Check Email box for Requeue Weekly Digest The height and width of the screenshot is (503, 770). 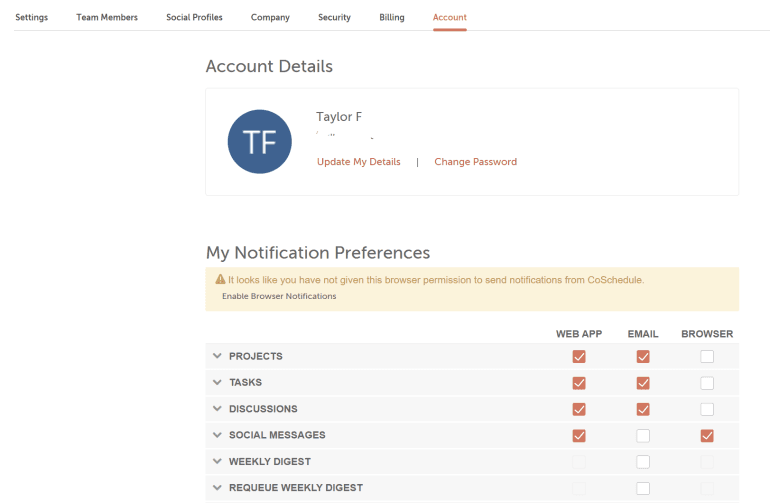[643, 488]
